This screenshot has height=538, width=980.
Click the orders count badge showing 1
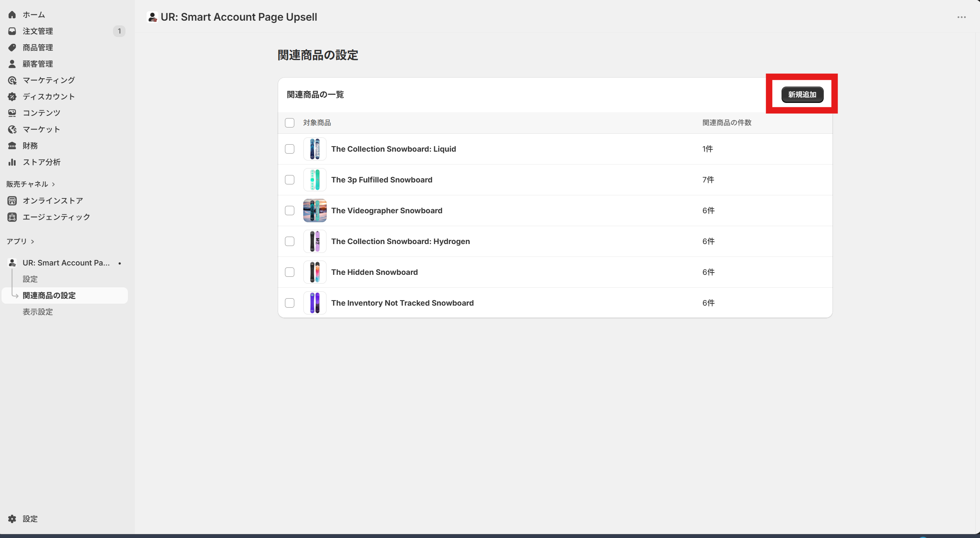point(119,31)
